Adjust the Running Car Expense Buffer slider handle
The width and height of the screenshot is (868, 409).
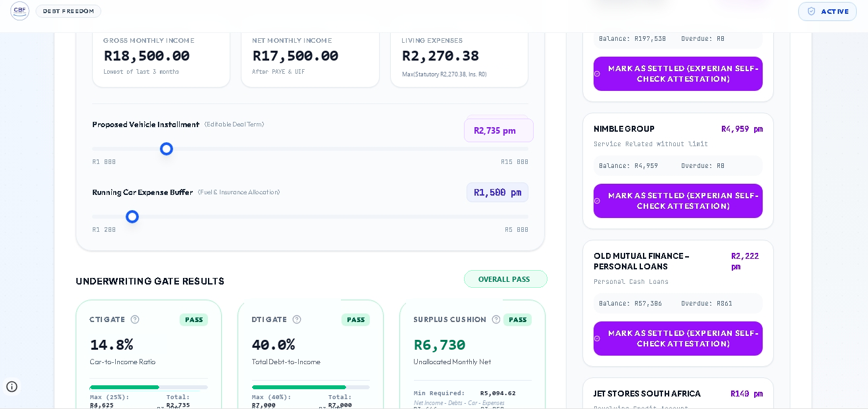tap(132, 217)
